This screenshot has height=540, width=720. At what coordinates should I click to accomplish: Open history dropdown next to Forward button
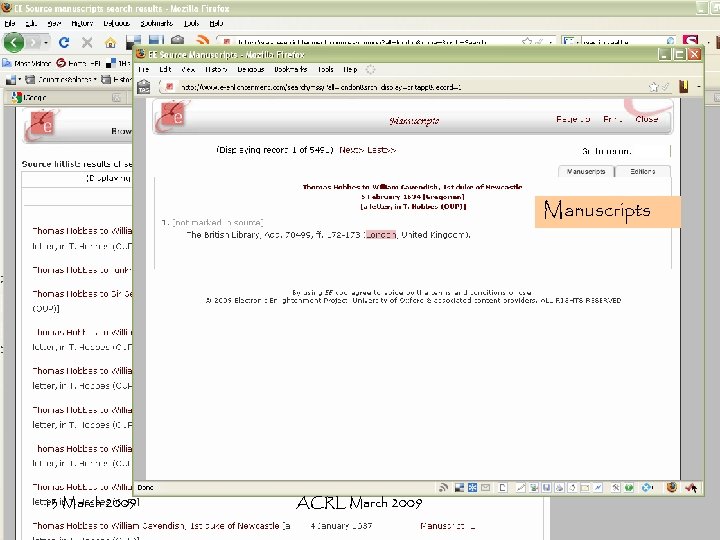(x=46, y=43)
